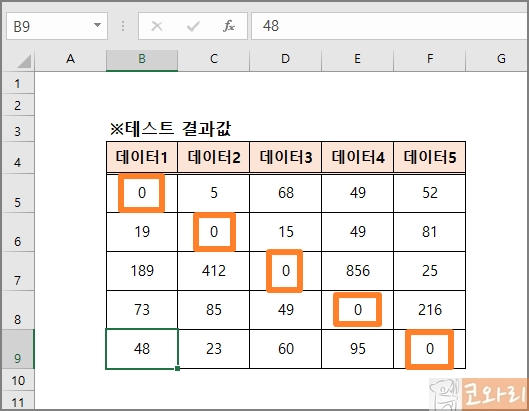
Task: Click the fx Insert Function icon
Action: point(229,26)
